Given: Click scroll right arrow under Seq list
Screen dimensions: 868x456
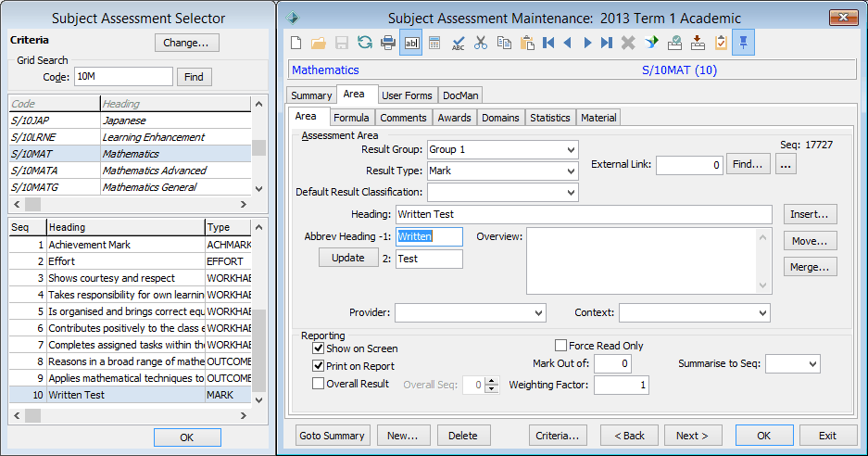Looking at the screenshot, I should (x=243, y=415).
